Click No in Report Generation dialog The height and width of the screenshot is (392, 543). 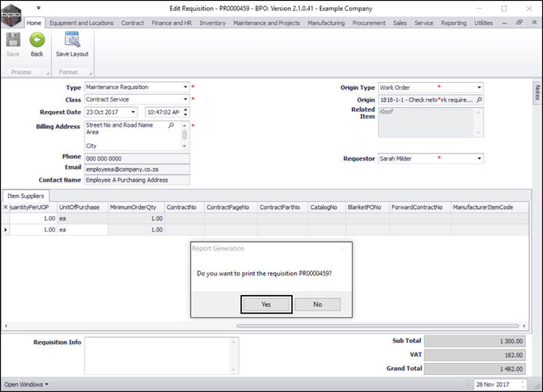(318, 304)
